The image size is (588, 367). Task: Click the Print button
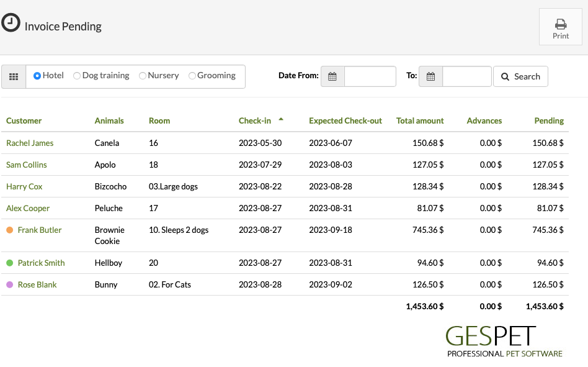point(560,27)
